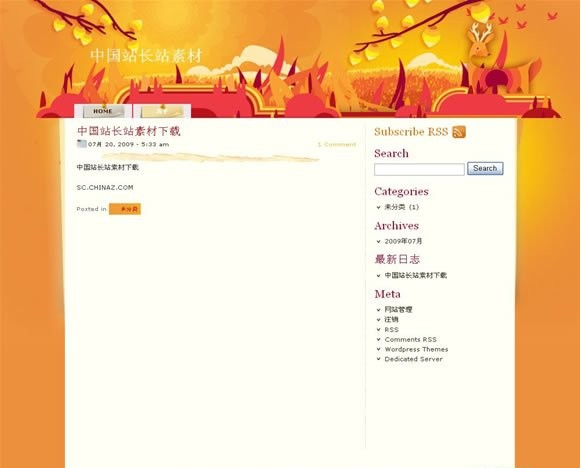Viewport: 581px width, 468px height.
Task: Open the 网站管理 meta link
Action: [398, 309]
